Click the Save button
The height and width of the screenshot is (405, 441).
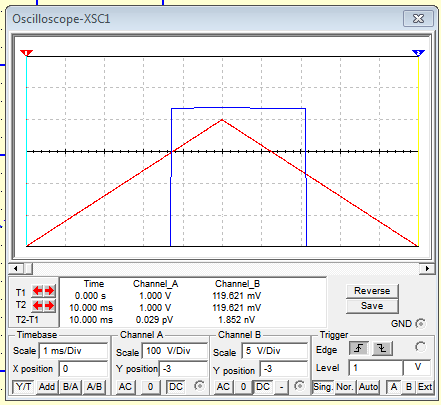coord(372,306)
